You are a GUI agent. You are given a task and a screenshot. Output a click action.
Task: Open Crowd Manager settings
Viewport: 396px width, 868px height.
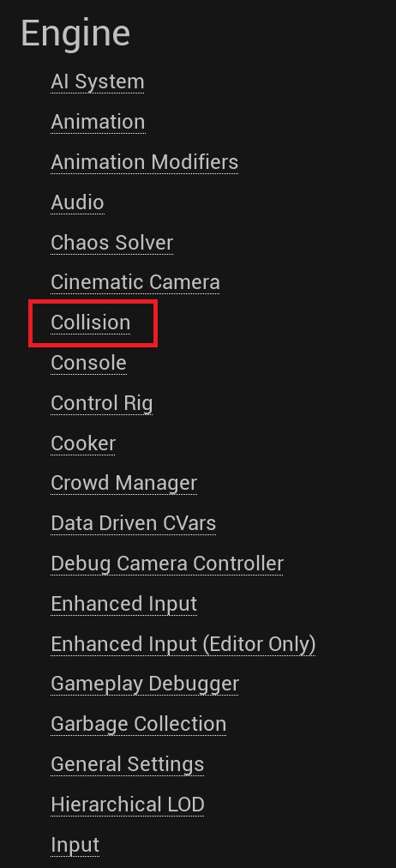[124, 483]
